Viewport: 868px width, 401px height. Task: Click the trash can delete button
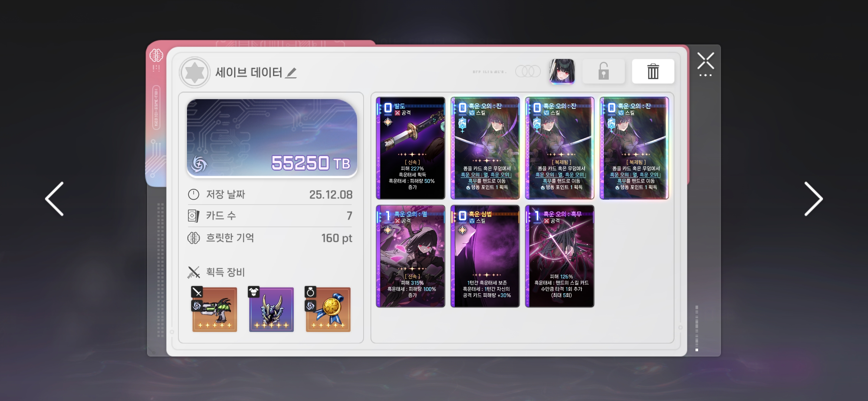pos(653,71)
